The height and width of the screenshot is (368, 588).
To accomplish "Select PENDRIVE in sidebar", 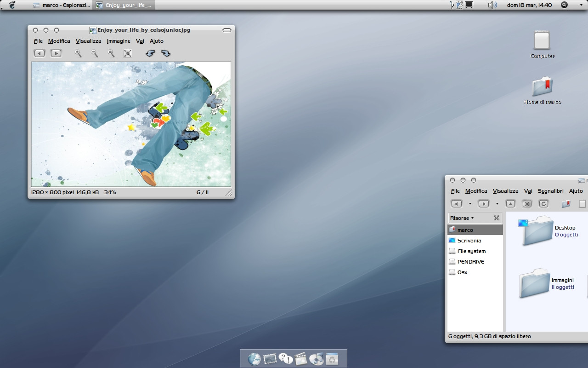I will [475, 262].
